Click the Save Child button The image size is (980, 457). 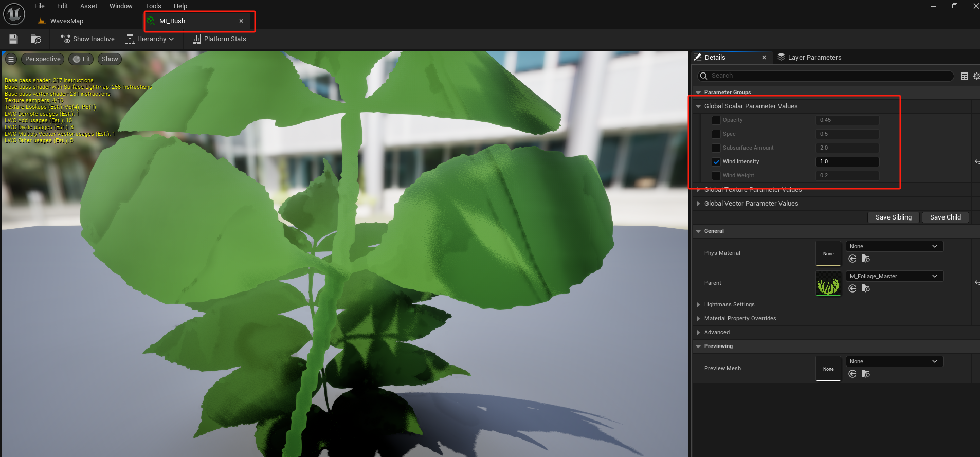(x=946, y=217)
